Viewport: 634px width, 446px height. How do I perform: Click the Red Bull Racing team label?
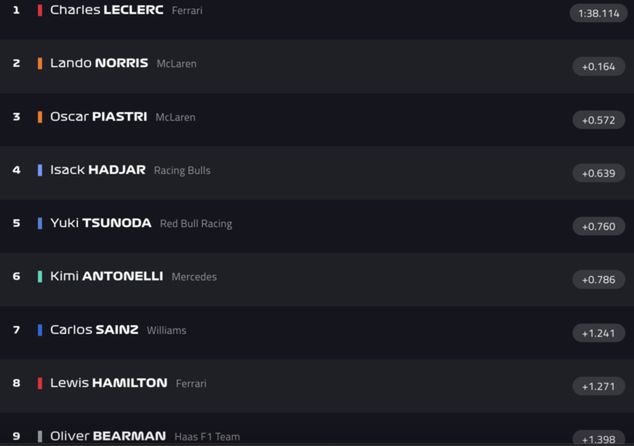coord(196,224)
